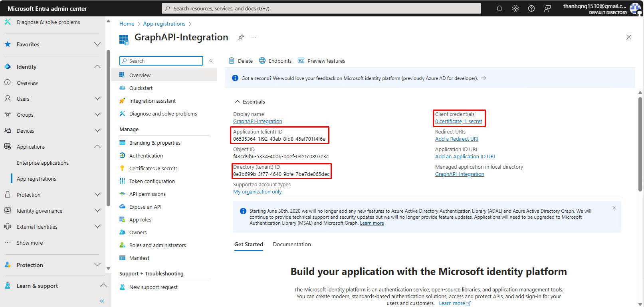Select Overview in app menu
644x307 pixels.
click(x=164, y=75)
